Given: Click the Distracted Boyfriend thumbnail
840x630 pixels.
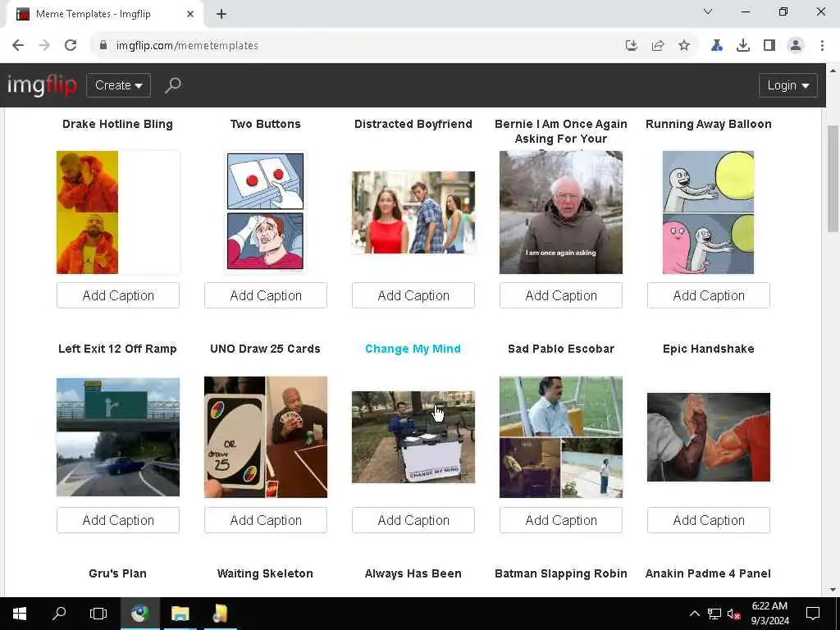Looking at the screenshot, I should [x=413, y=212].
